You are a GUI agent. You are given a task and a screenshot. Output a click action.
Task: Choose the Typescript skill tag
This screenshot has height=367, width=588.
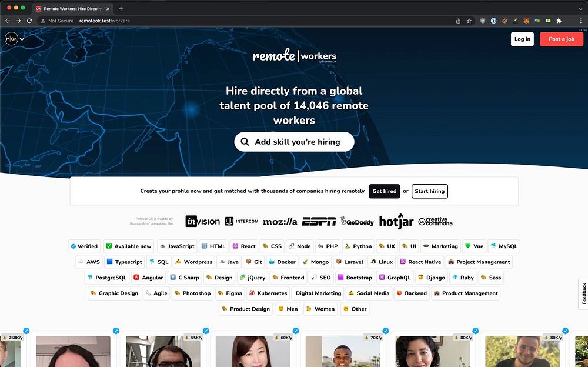124,262
